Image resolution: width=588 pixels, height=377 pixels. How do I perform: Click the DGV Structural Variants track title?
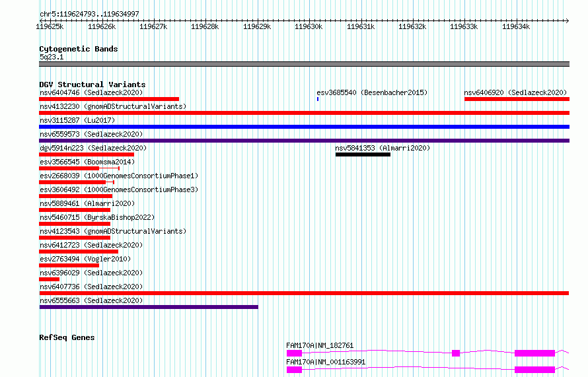coord(92,85)
